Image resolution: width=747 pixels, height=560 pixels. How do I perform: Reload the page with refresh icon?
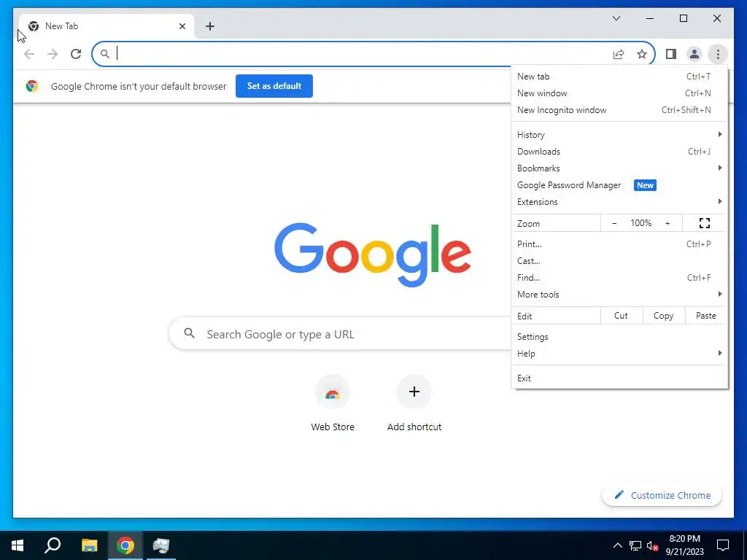coord(76,54)
